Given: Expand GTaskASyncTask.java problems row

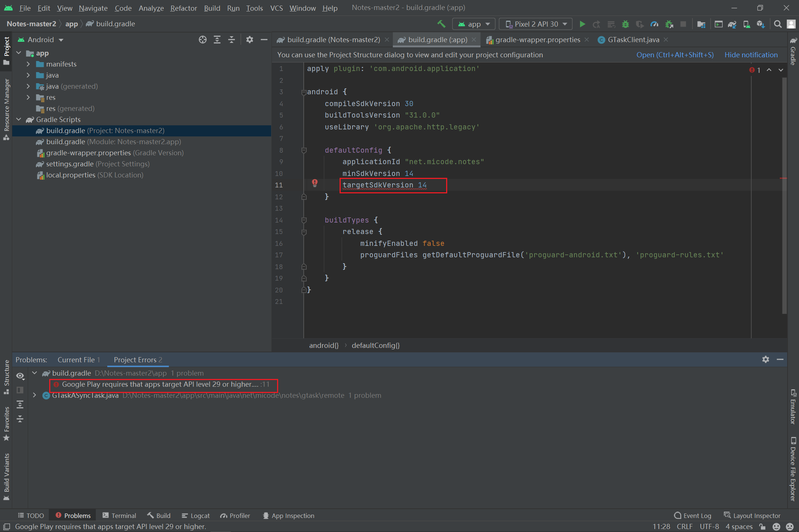Looking at the screenshot, I should (x=34, y=395).
